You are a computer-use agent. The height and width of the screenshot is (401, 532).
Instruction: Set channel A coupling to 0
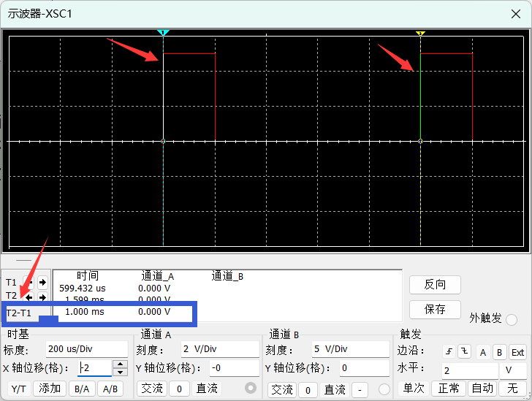click(180, 389)
